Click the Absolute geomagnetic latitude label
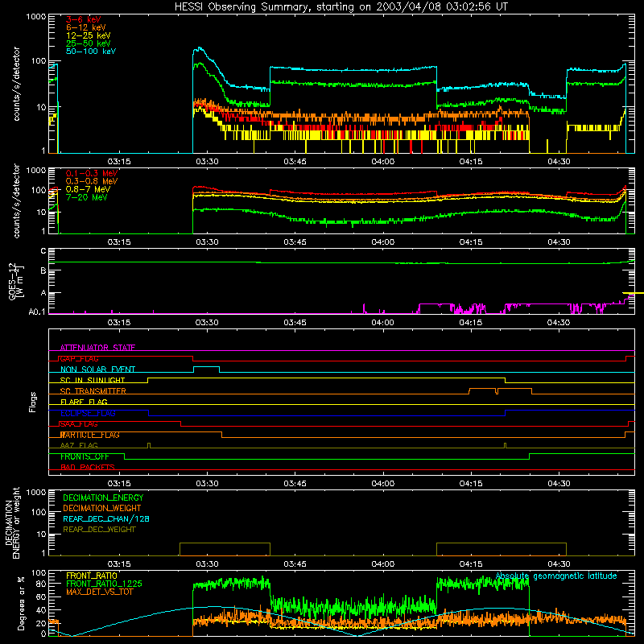This screenshot has height=644, width=644. (x=556, y=576)
